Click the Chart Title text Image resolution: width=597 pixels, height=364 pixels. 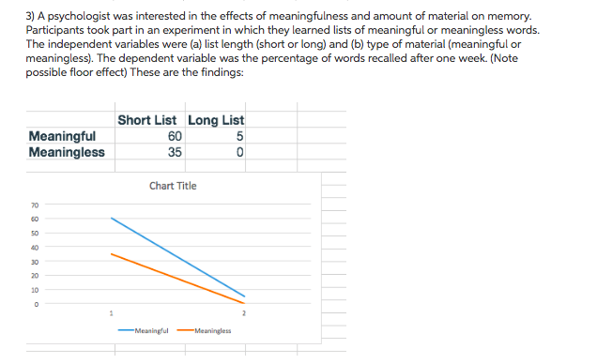(x=173, y=186)
